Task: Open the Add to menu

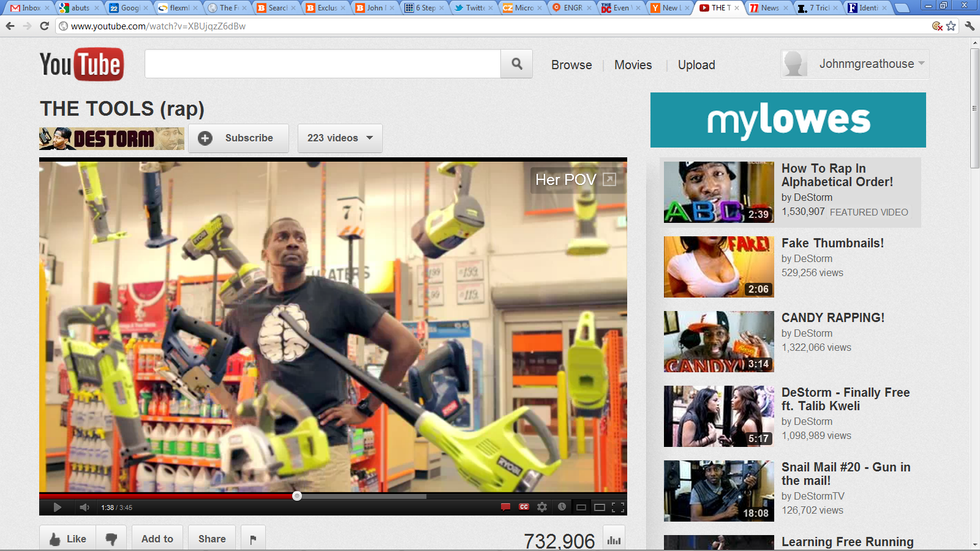Action: pyautogui.click(x=157, y=539)
